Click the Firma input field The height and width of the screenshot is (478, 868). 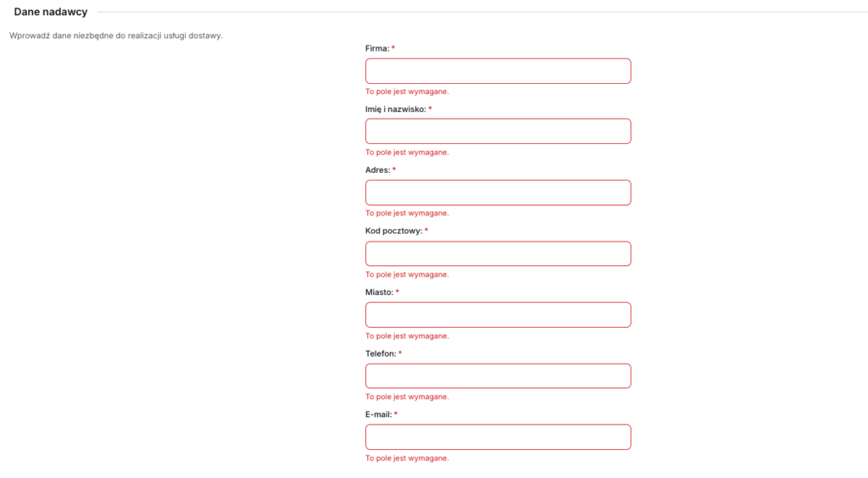[x=498, y=71]
